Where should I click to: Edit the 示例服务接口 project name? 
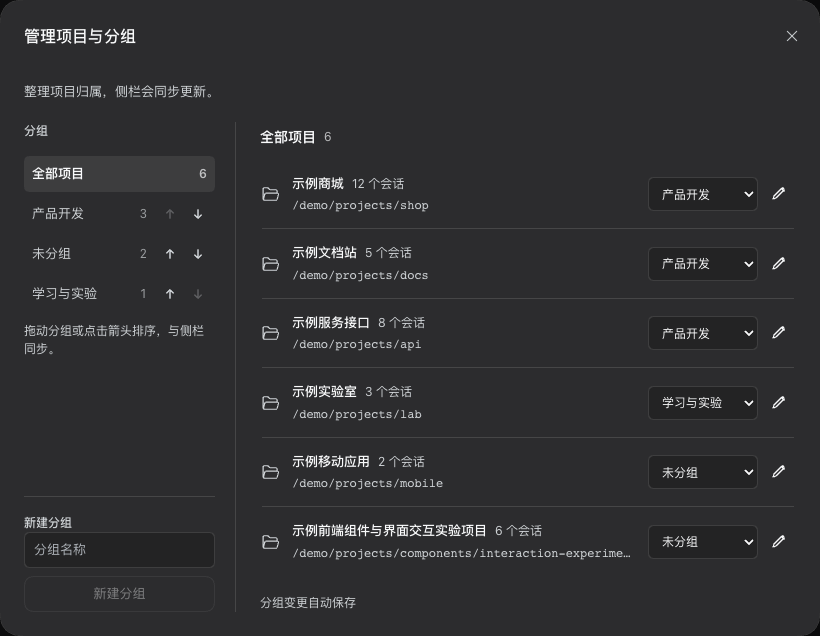(x=779, y=332)
